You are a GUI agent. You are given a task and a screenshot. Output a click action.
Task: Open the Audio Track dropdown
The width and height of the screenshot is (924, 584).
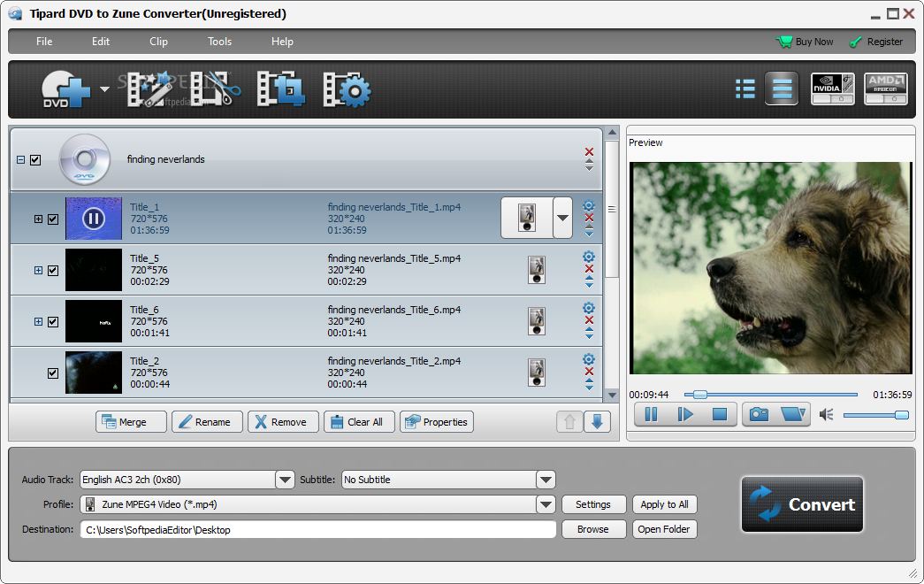[x=286, y=480]
